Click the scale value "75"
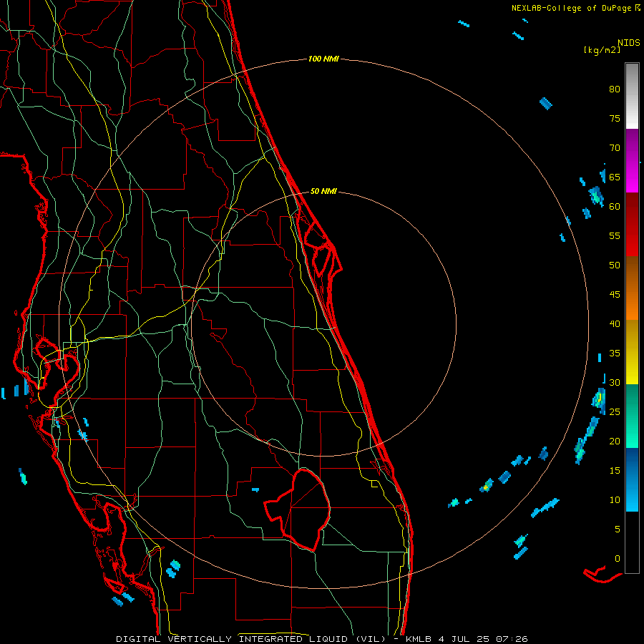The width and height of the screenshot is (644, 644). [615, 119]
